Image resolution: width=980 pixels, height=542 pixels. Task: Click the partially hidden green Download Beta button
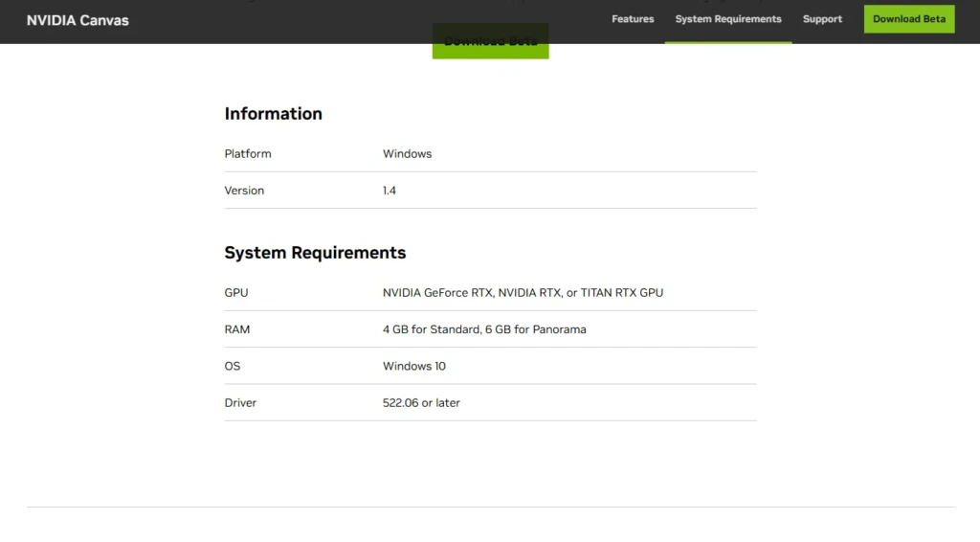click(x=490, y=51)
